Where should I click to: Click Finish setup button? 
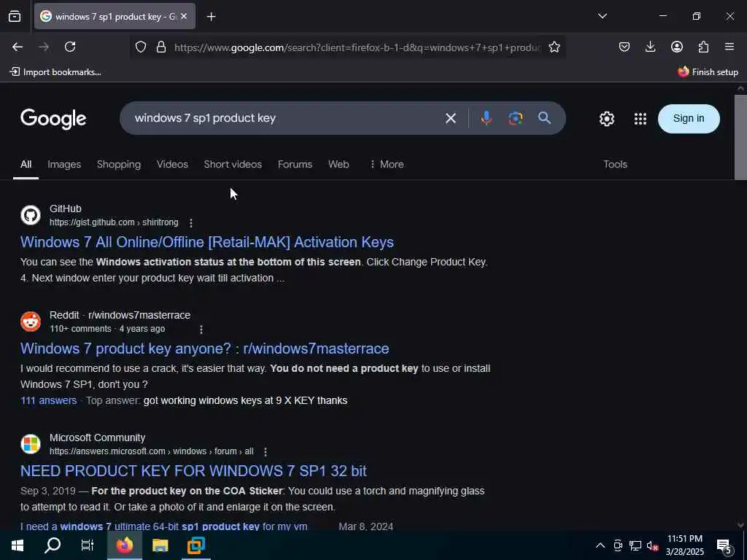708,72
